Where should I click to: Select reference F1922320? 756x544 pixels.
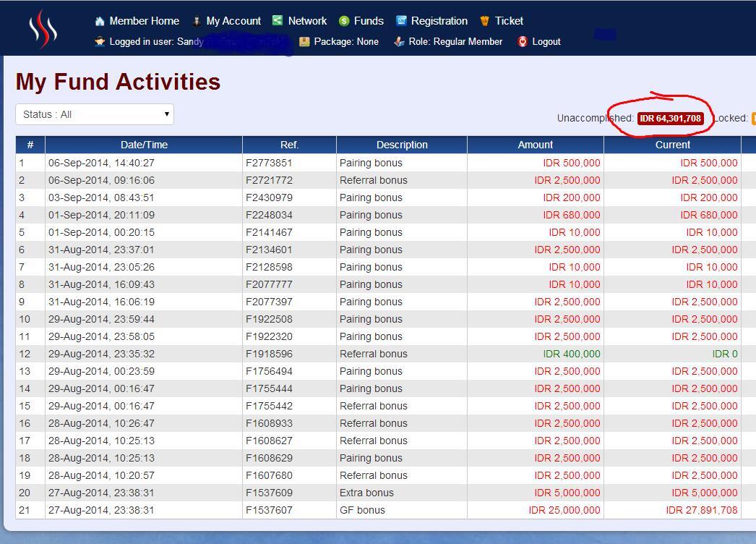269,337
